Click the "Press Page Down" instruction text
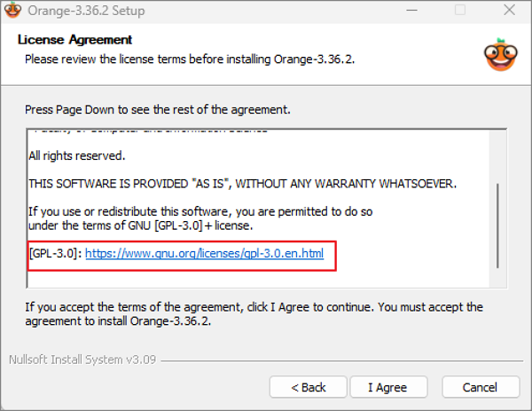Viewport: 532px width, 411px height. pyautogui.click(x=158, y=110)
